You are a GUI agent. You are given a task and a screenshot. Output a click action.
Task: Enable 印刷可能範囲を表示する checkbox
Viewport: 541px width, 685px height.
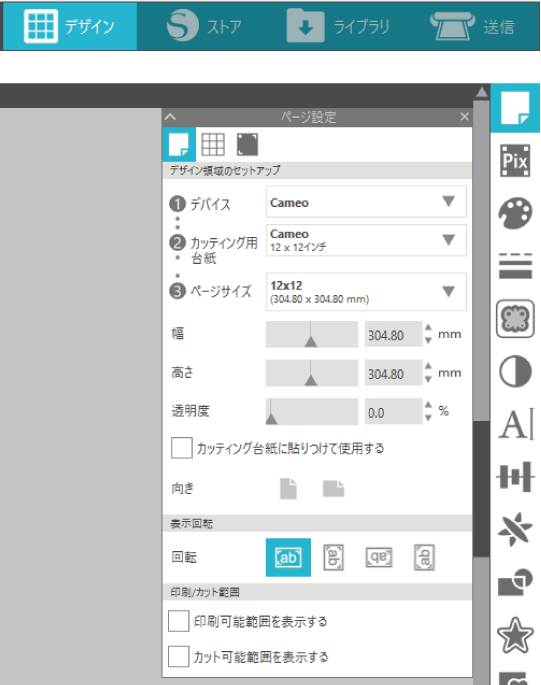(x=178, y=621)
